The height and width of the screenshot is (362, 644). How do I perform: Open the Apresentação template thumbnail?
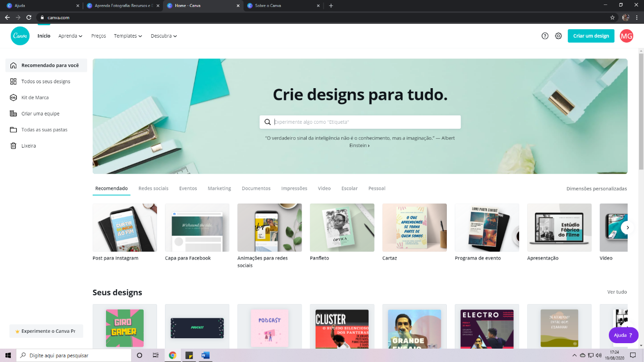point(559,228)
